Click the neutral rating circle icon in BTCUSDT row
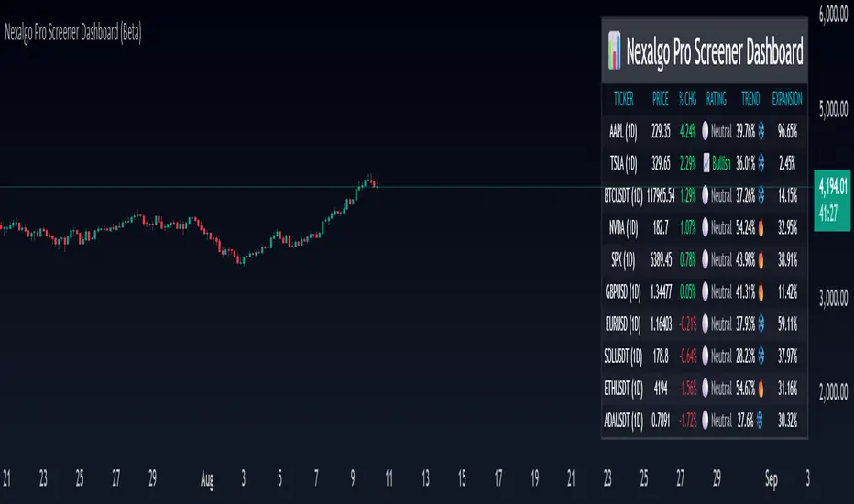Screen dimensions: 854x504 (706, 195)
